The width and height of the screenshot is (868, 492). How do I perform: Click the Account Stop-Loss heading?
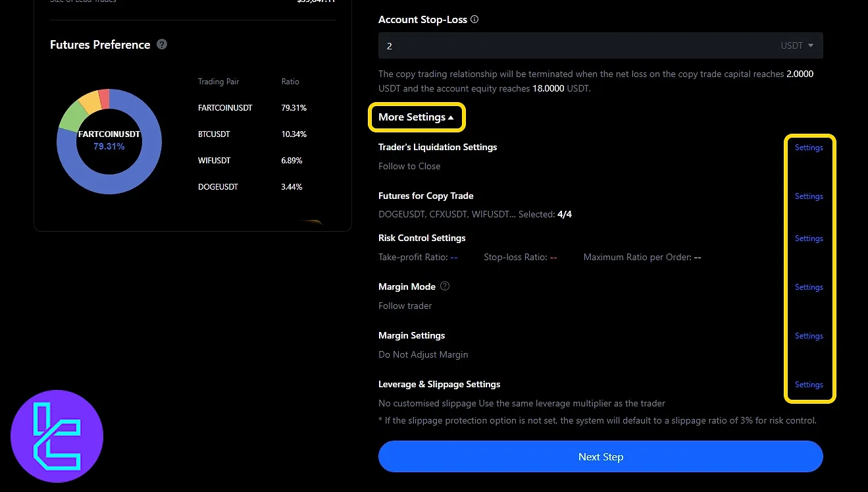(422, 20)
